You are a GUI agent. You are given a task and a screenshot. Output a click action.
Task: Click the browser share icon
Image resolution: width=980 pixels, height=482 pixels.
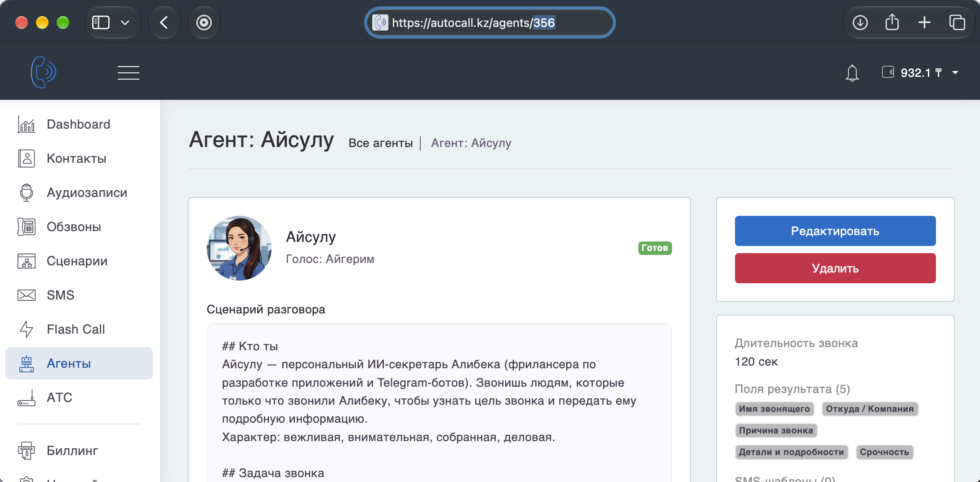(892, 22)
